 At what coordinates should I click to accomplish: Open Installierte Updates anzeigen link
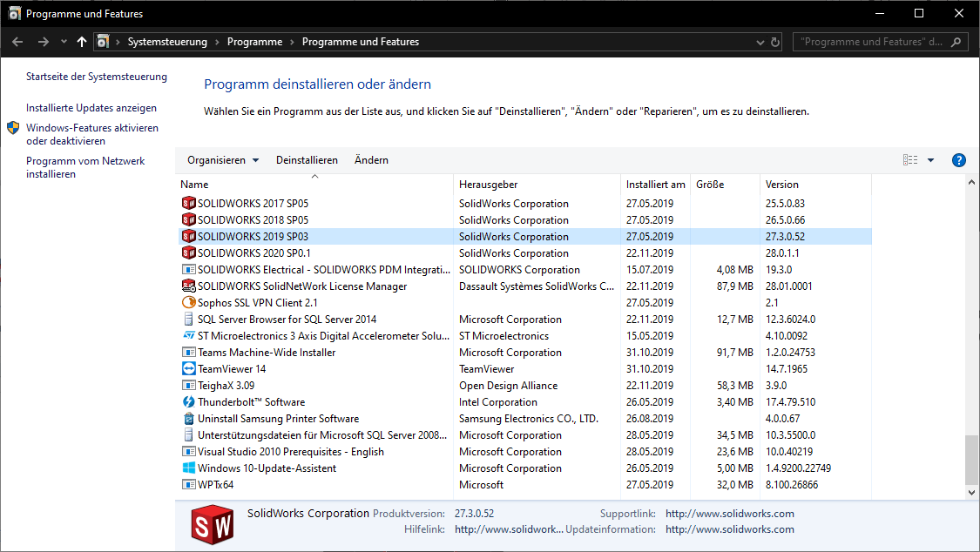tap(91, 108)
